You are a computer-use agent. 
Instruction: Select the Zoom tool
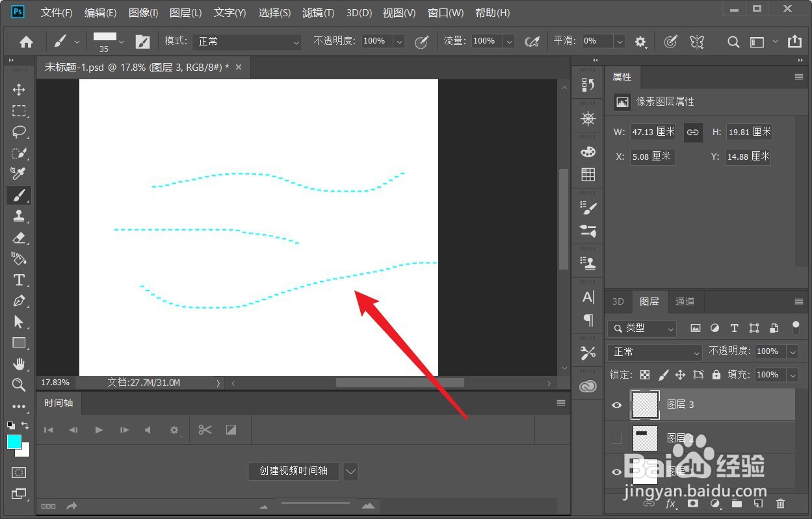(x=19, y=385)
